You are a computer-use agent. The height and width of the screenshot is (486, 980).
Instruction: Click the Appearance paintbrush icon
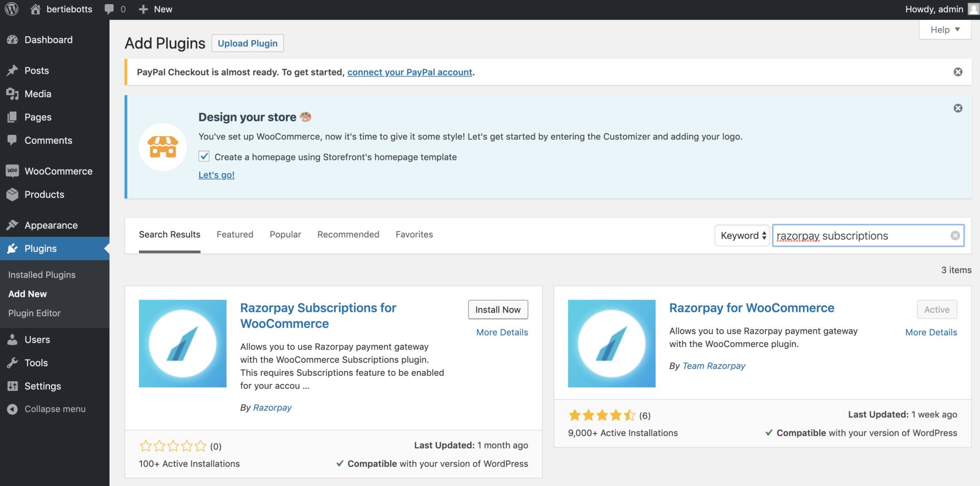tap(12, 225)
